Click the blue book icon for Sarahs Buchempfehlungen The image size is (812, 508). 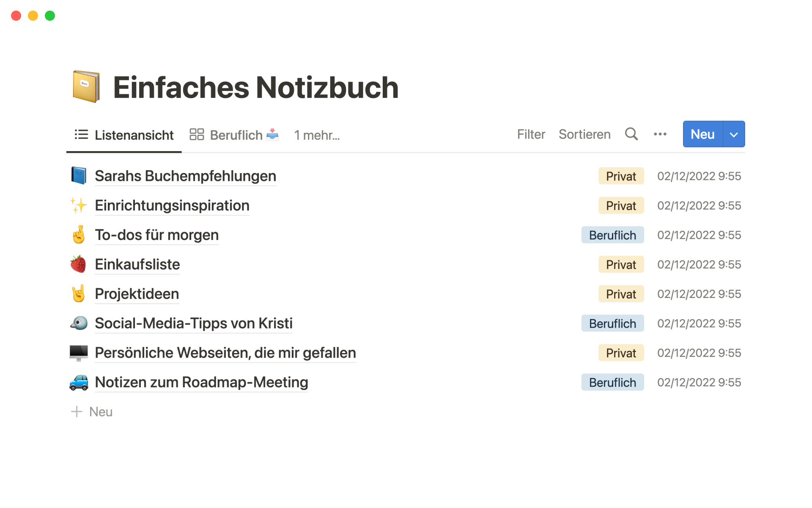point(79,176)
